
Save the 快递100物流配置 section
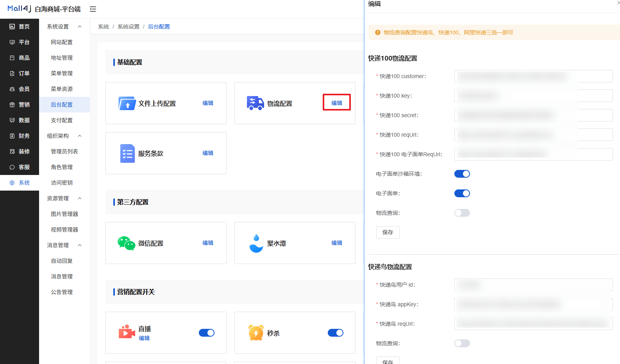388,232
